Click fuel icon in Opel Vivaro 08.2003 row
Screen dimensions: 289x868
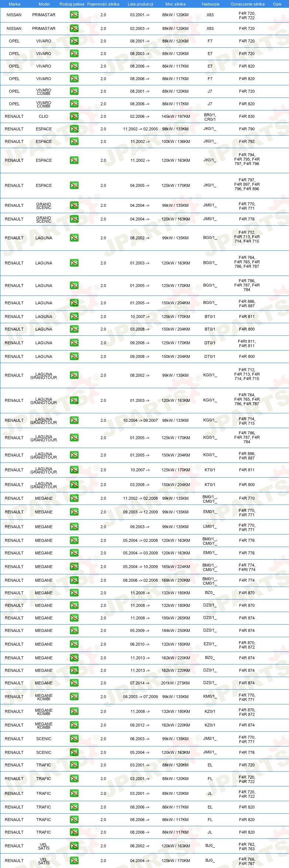74,54
